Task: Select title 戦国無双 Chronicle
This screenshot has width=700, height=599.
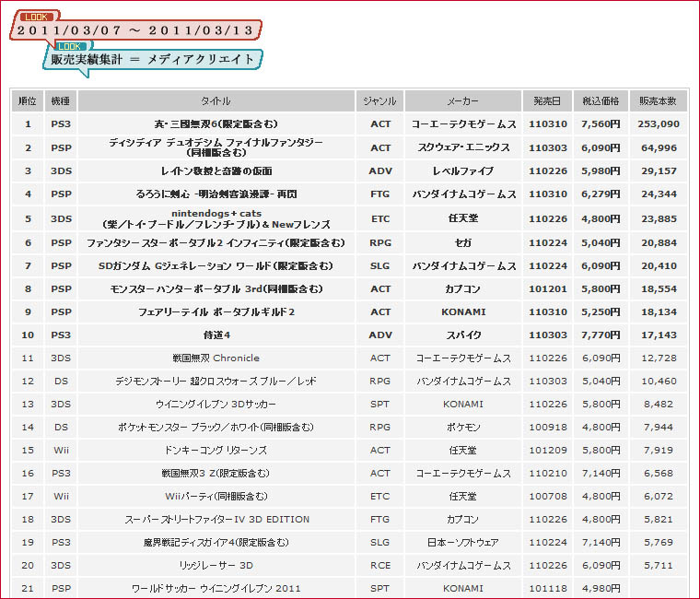Action: point(216,358)
